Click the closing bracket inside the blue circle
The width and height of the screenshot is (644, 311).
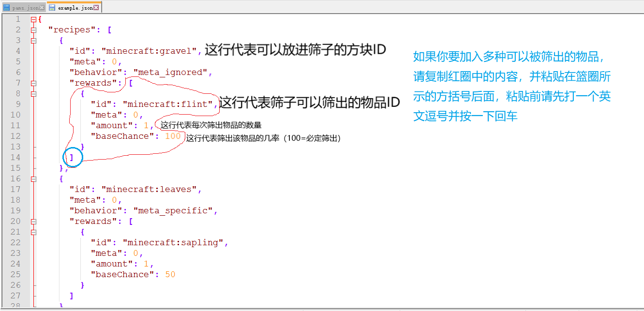[72, 158]
